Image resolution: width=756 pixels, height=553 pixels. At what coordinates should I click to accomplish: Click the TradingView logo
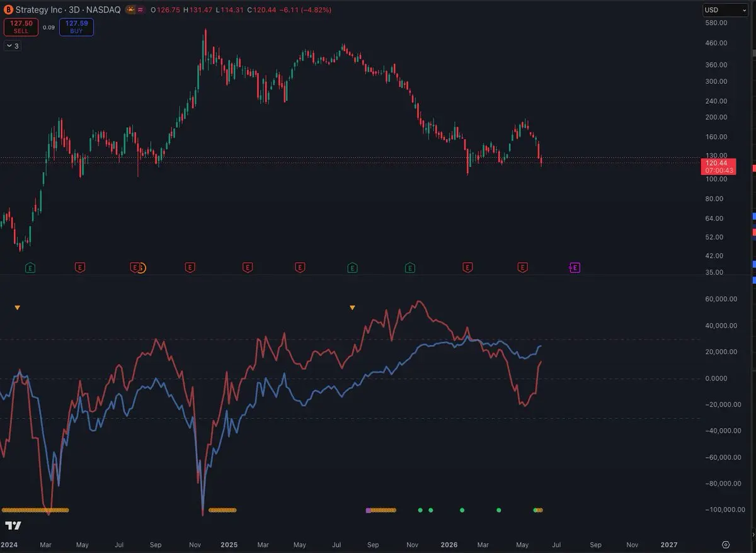click(x=13, y=525)
